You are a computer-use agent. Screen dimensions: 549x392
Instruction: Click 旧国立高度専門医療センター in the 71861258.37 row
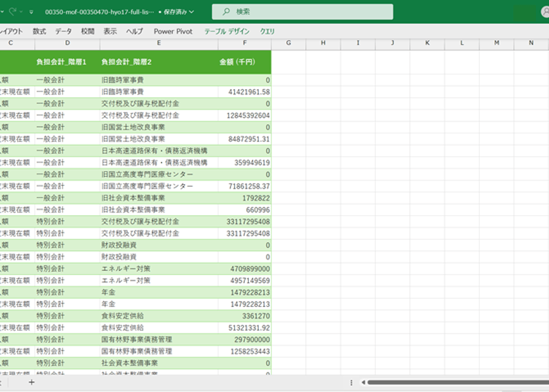[x=147, y=186]
